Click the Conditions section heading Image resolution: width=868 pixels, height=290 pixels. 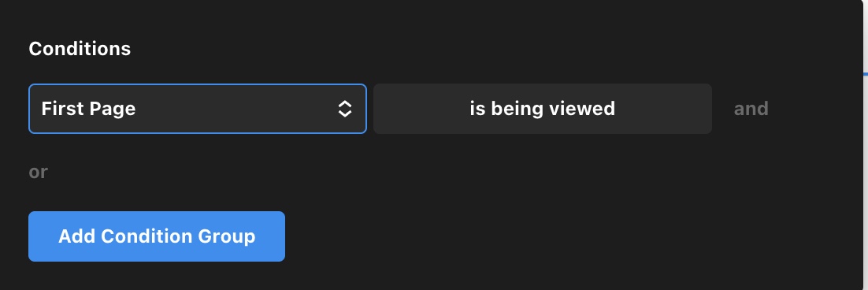(80, 49)
